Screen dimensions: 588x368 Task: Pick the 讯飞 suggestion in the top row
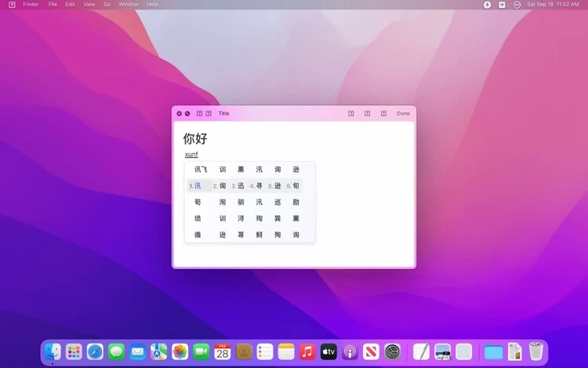click(201, 169)
